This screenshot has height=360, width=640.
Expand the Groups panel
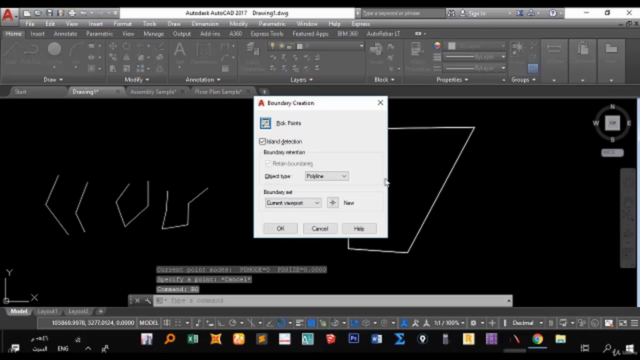click(523, 80)
